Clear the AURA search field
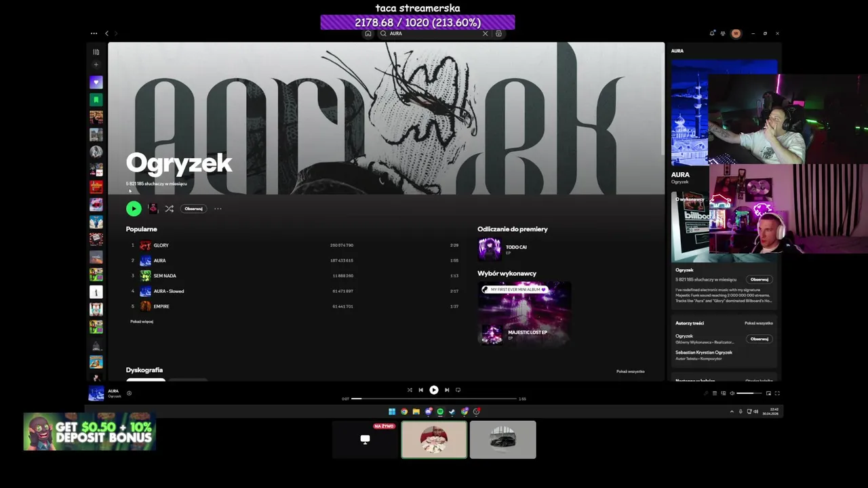868x488 pixels. pos(485,33)
